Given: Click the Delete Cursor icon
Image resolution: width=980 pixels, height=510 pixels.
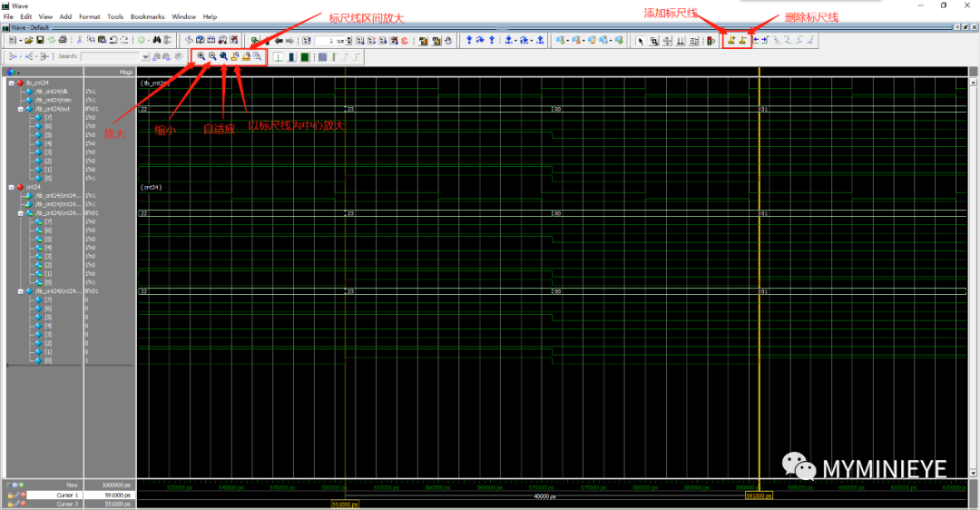Looking at the screenshot, I should point(742,41).
